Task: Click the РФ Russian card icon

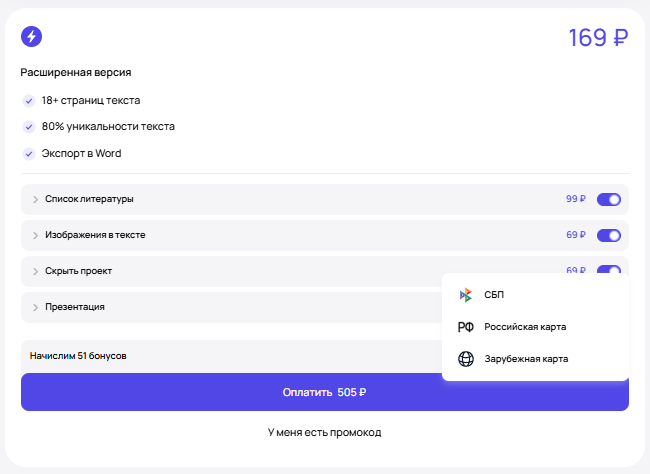Action: pyautogui.click(x=465, y=327)
